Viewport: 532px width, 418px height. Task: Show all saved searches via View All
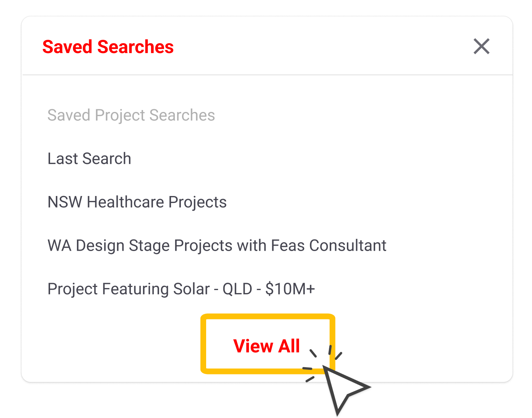point(267,345)
